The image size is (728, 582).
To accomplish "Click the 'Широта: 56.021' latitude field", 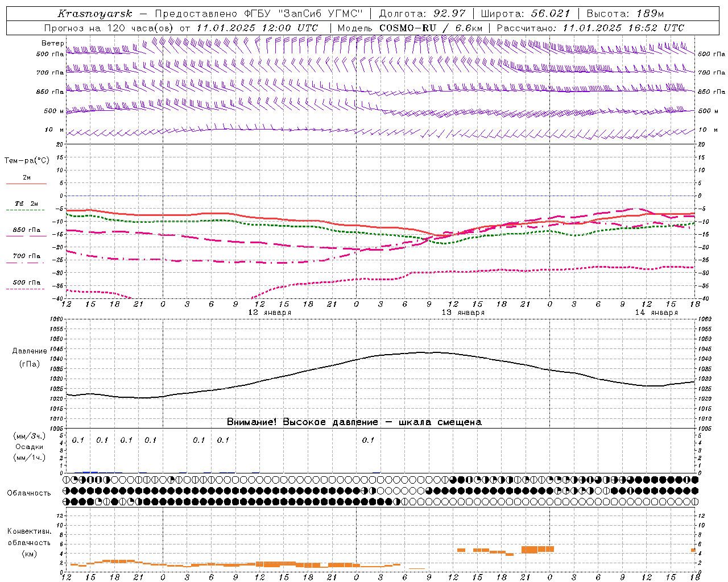I will click(526, 14).
